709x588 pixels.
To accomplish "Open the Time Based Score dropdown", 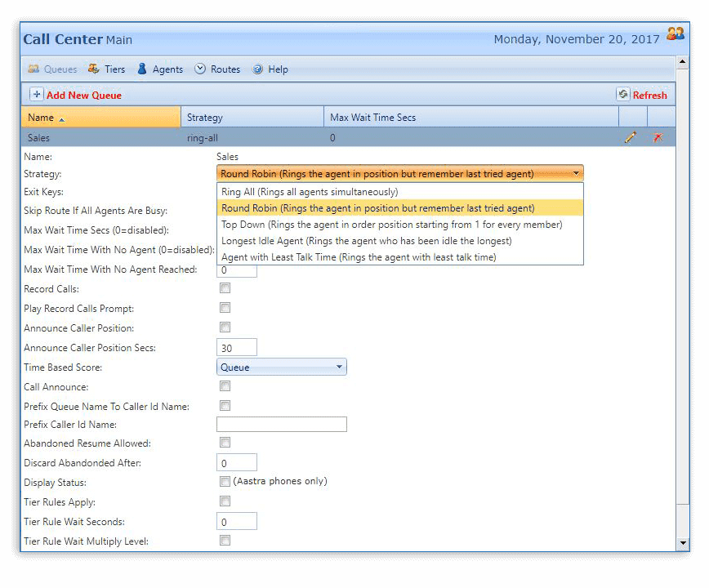I will click(281, 367).
